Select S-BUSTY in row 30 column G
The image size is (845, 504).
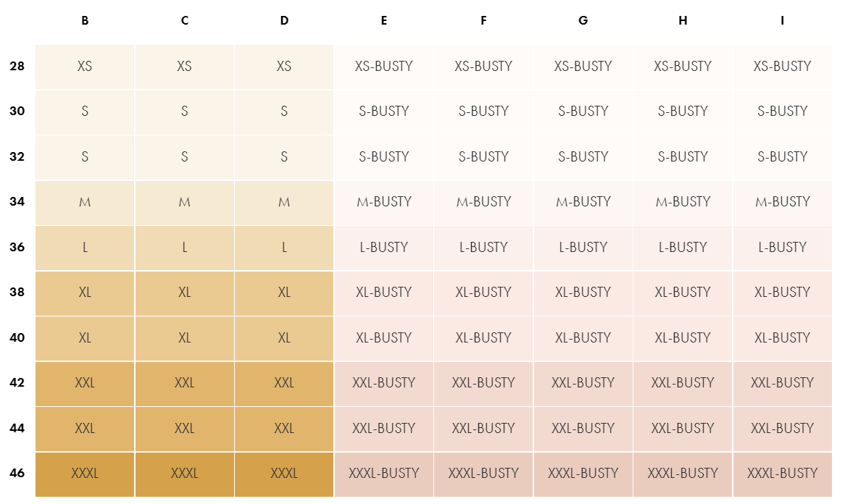(583, 112)
